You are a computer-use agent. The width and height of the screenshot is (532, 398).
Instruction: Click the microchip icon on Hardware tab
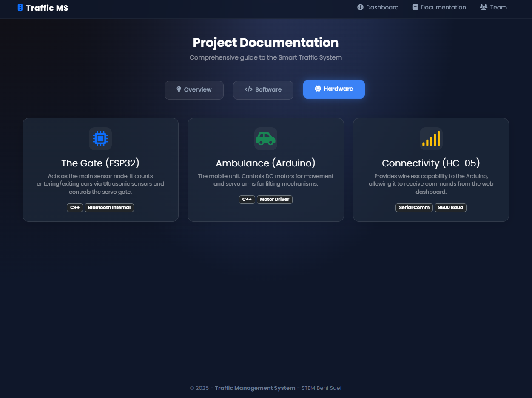point(318,89)
